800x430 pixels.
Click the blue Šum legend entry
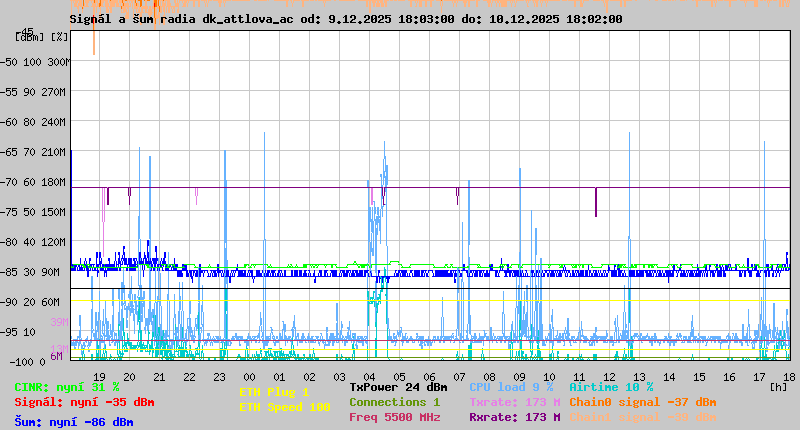74,421
